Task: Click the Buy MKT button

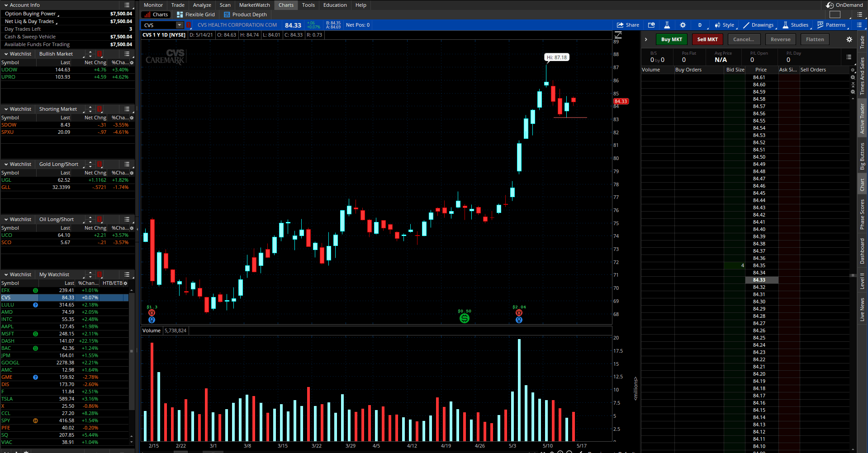Action: 671,39
